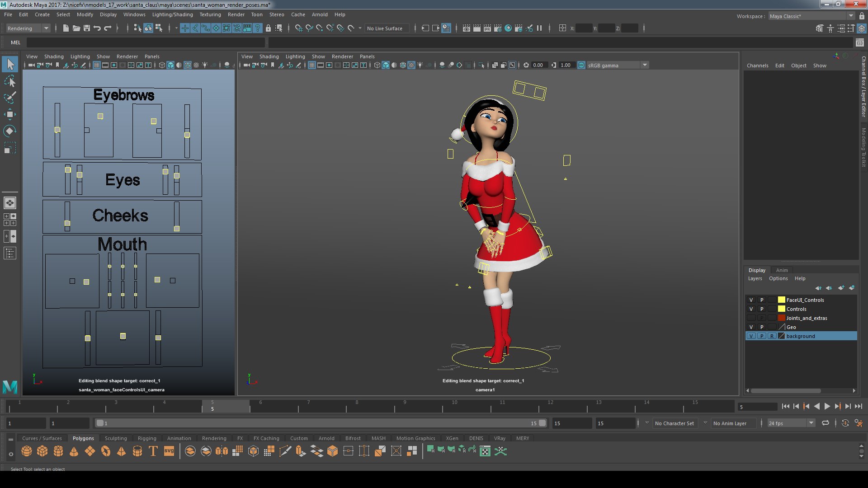Create a polygon cylinder from shelf
868x488 pixels.
(x=58, y=451)
